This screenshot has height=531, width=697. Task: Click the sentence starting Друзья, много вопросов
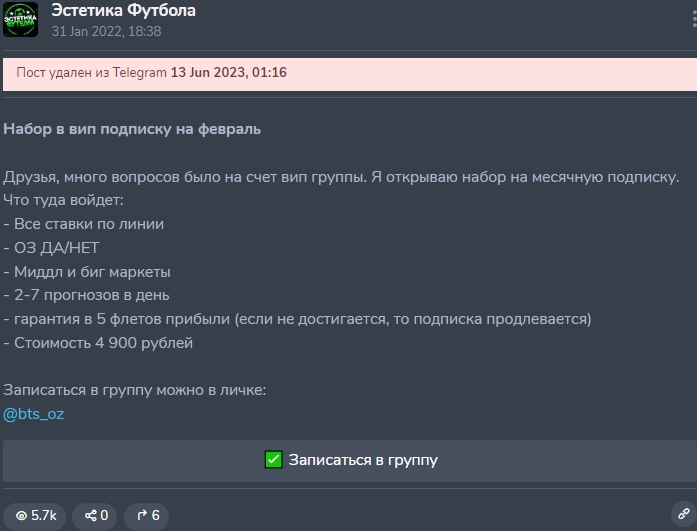point(341,177)
